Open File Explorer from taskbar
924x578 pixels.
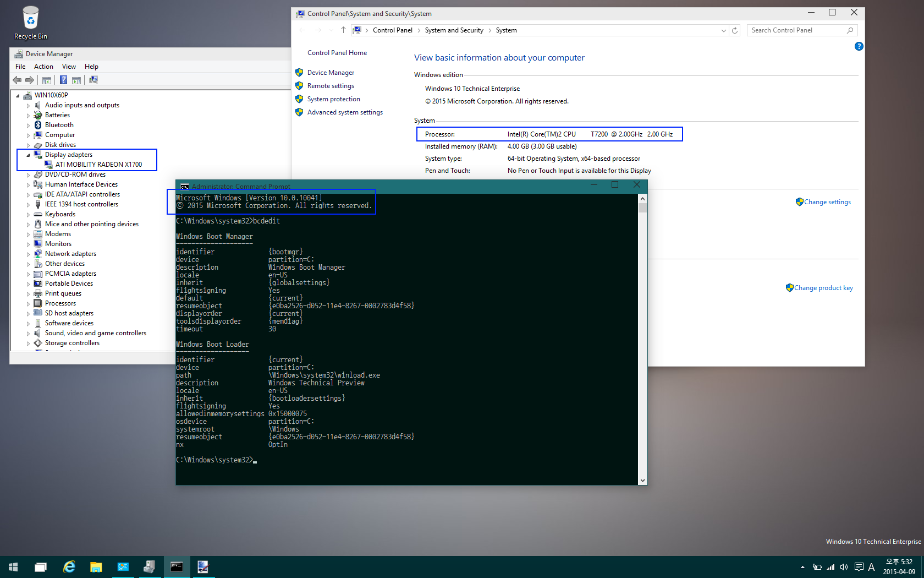coord(96,567)
